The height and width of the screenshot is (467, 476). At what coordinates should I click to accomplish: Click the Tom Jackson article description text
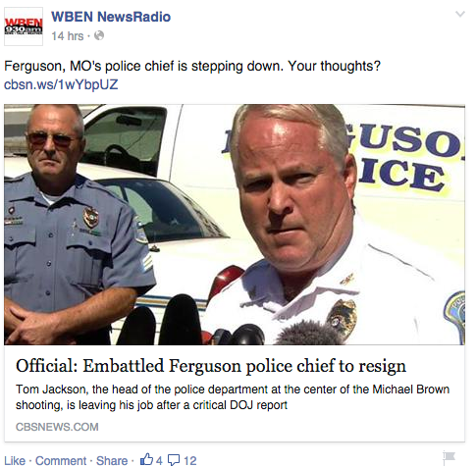[233, 397]
